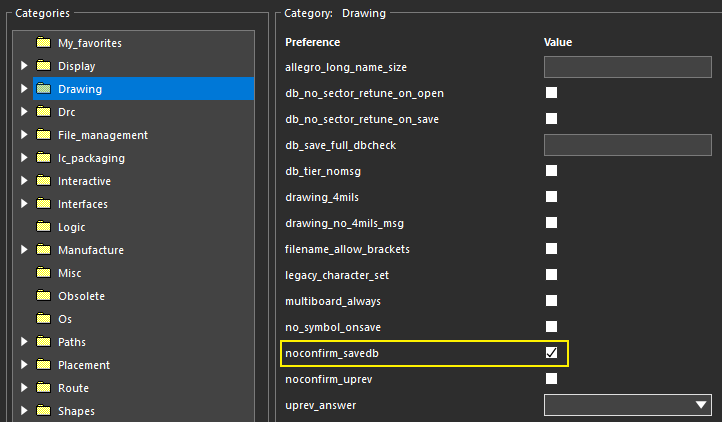Enable the multiboard_always checkbox
Screen dimensions: 722x422
click(551, 301)
